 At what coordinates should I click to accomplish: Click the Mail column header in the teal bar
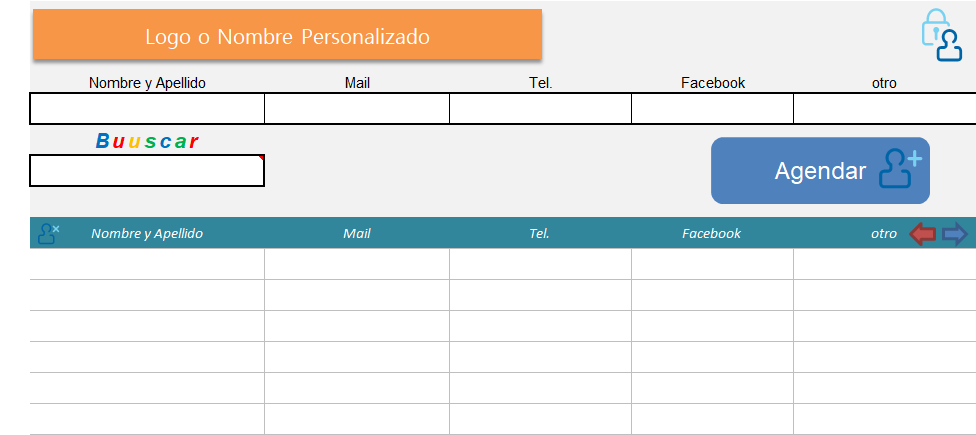pos(357,233)
